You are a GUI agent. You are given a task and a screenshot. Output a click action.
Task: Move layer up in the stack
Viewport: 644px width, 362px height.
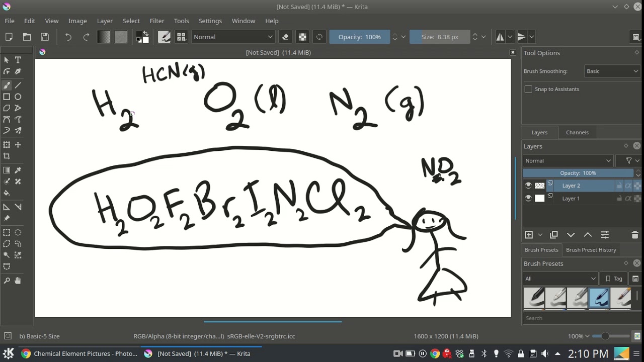[x=588, y=235]
